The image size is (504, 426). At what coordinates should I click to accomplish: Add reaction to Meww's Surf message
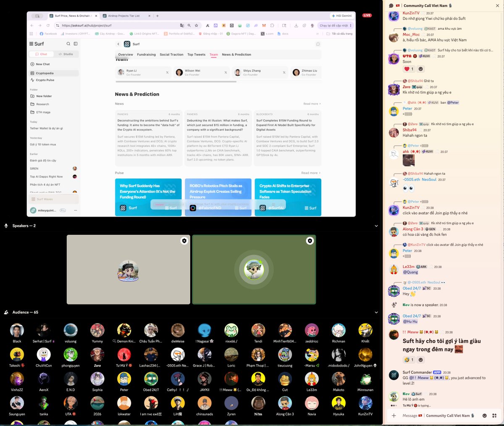[420, 360]
